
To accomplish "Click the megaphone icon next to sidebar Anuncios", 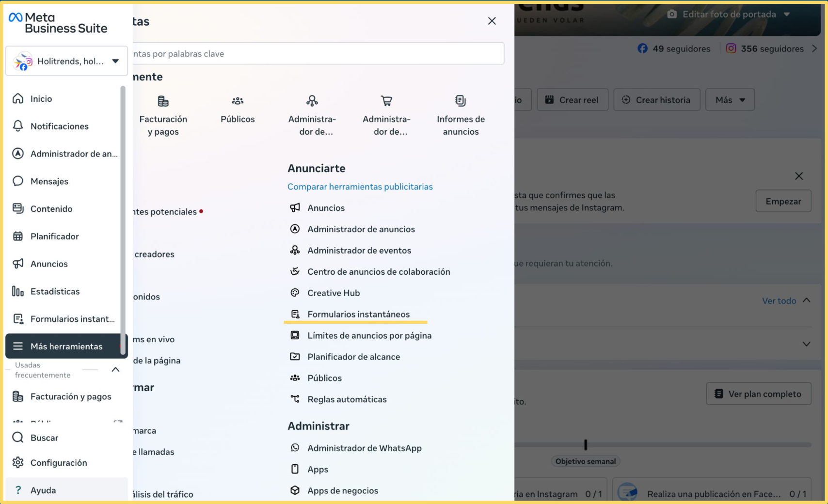I will point(18,264).
